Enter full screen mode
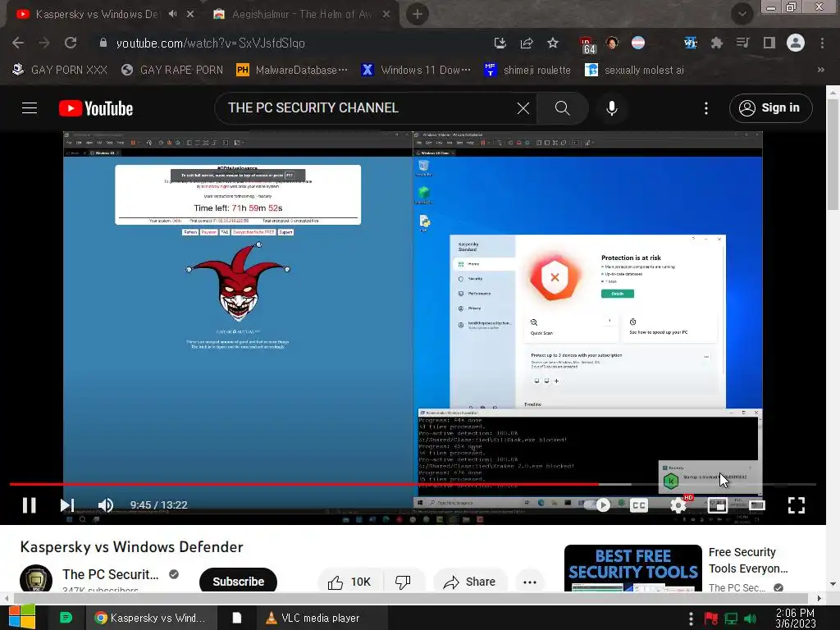Screen dimensions: 840x630 pyautogui.click(x=796, y=505)
